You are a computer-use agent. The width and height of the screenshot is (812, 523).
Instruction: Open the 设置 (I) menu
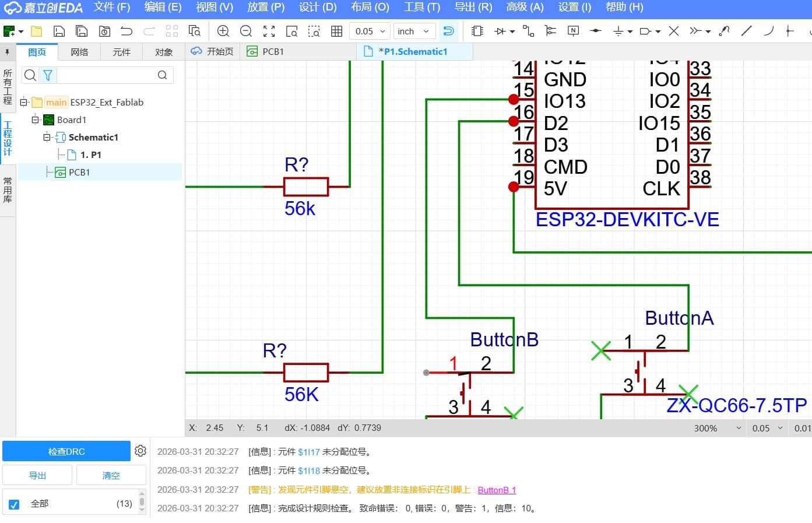575,7
